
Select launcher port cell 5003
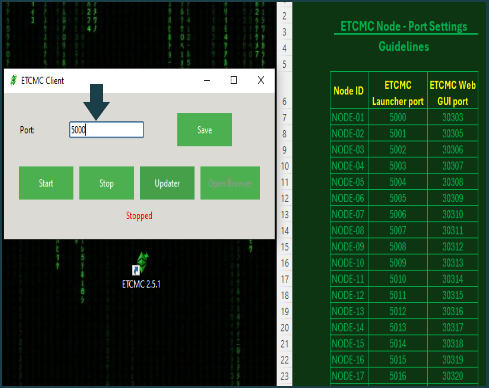[398, 166]
